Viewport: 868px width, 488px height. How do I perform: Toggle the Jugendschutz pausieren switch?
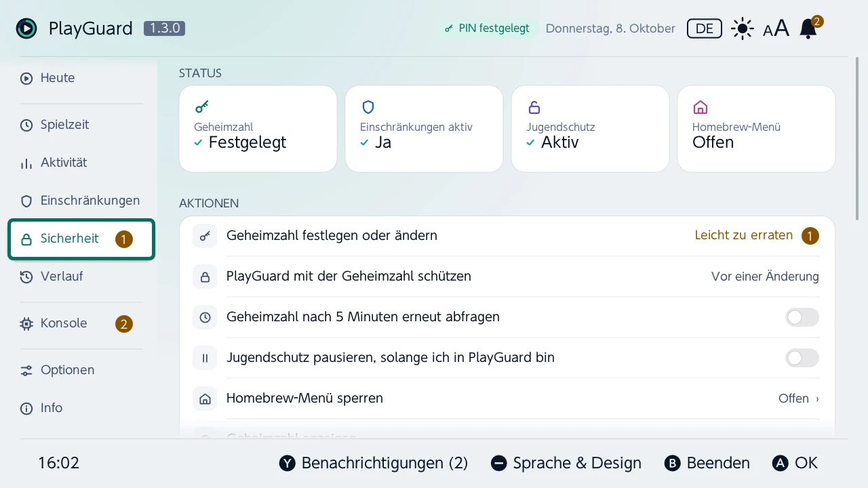click(802, 358)
